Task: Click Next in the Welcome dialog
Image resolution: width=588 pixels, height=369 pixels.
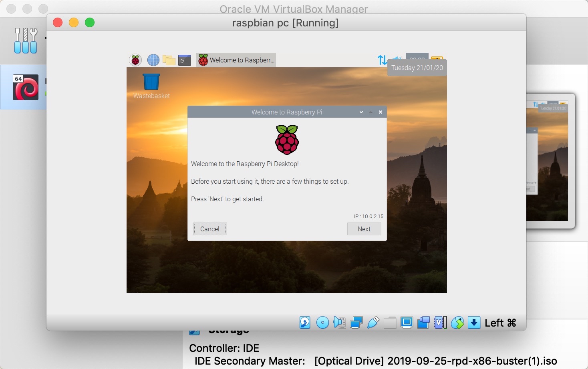Action: click(364, 229)
